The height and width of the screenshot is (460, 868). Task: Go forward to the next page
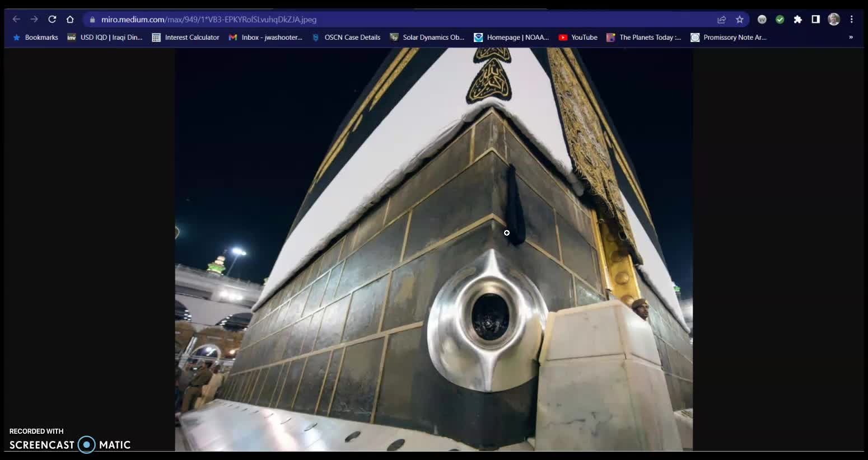point(34,19)
